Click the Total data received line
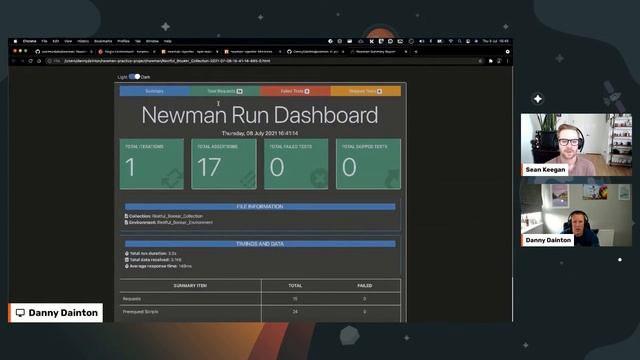 [153, 260]
